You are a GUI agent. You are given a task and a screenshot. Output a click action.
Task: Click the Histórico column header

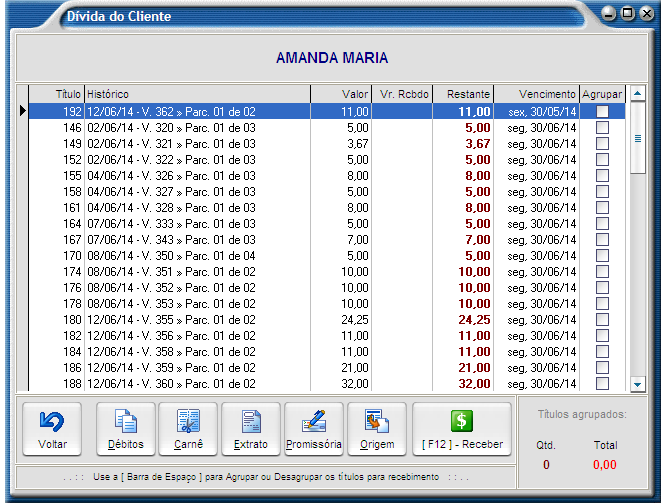tap(197, 94)
